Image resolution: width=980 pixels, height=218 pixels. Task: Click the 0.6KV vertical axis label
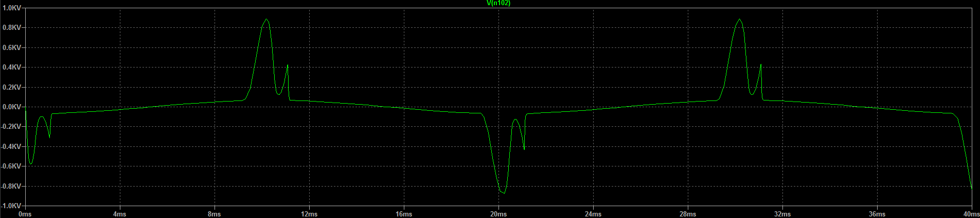[x=12, y=48]
